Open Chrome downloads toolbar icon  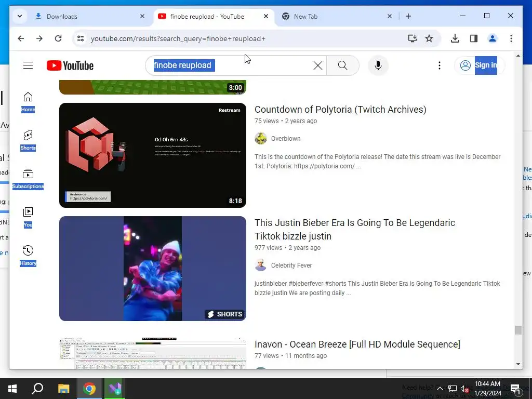pos(455,38)
